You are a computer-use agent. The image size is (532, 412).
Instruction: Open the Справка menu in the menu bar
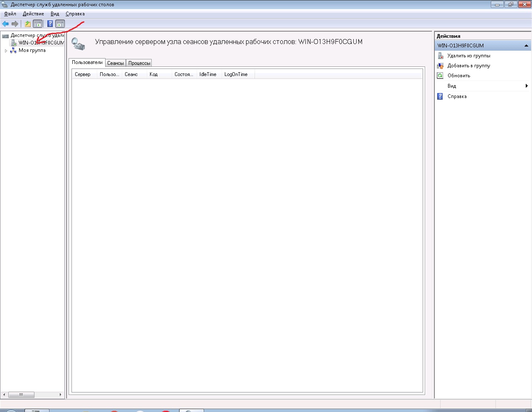(75, 14)
